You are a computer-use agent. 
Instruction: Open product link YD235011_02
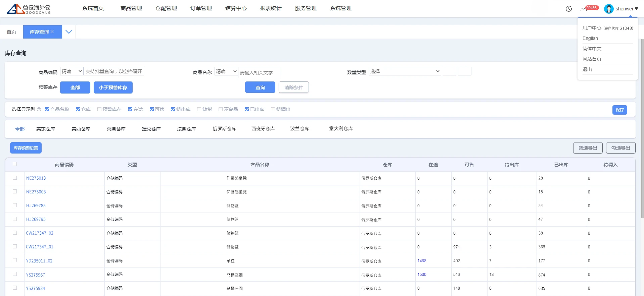(x=39, y=261)
